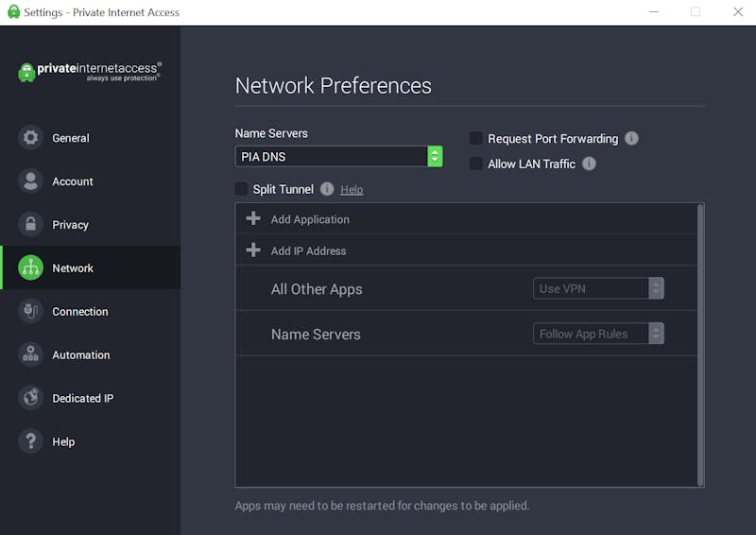Open the PIA DNS name servers dropdown

[x=338, y=156]
